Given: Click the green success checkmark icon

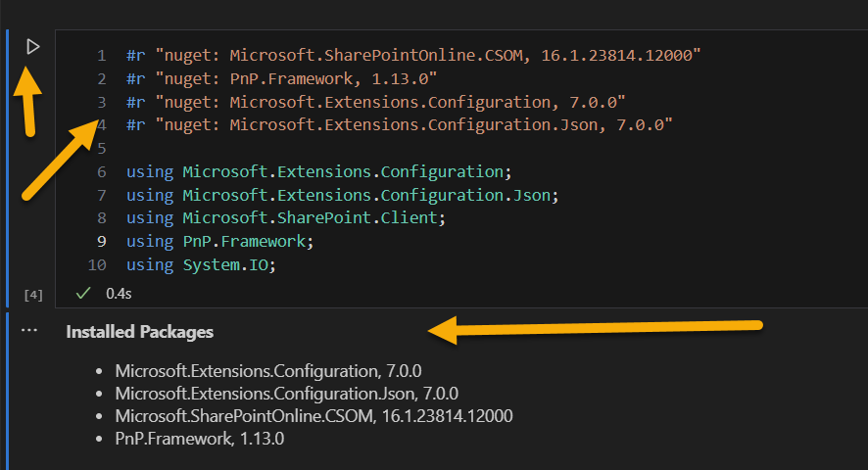Looking at the screenshot, I should (x=83, y=293).
